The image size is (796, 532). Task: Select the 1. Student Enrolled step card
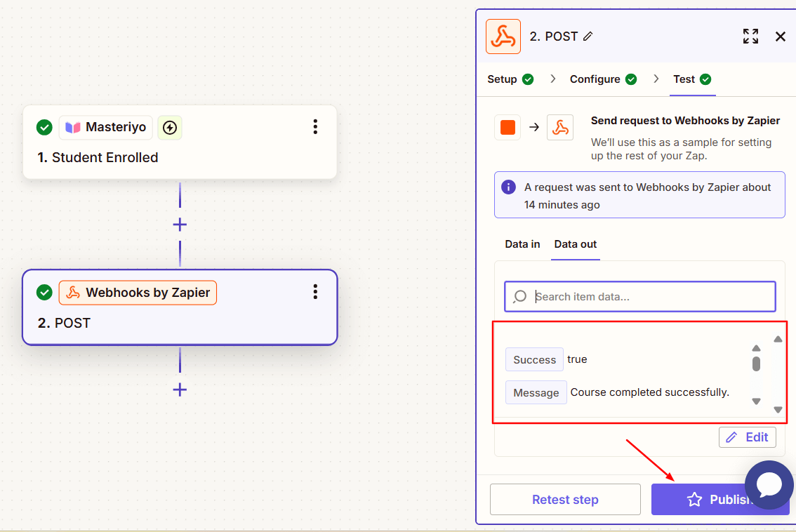point(180,142)
